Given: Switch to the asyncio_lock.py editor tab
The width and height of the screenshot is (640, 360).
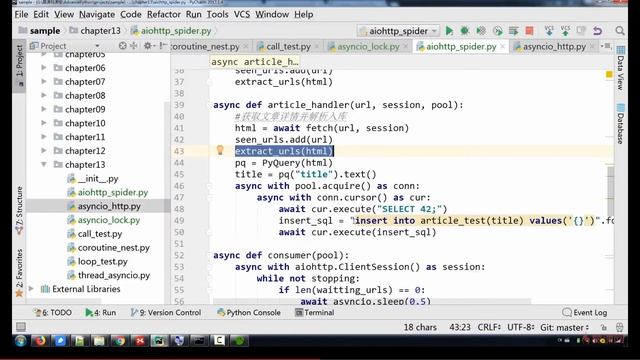Looking at the screenshot, I should click(x=368, y=47).
